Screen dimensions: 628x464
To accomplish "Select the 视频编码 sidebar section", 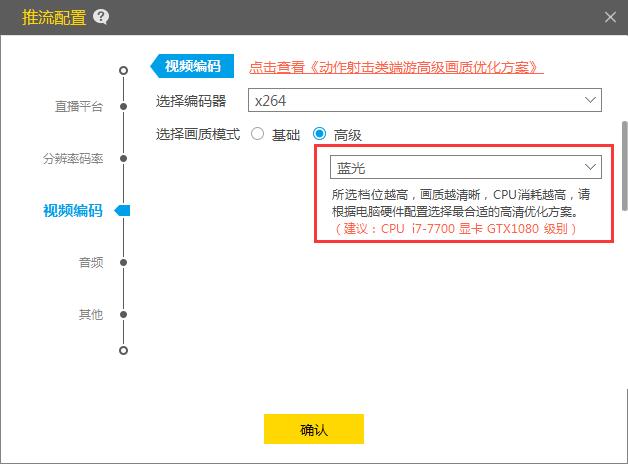I will coord(73,211).
